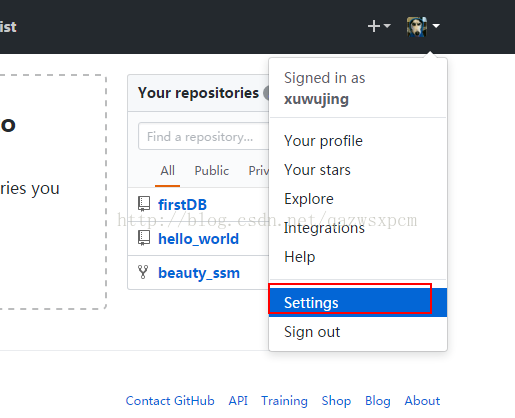The width and height of the screenshot is (515, 418).
Task: Choose Explore in the user menu
Action: [x=358, y=199]
